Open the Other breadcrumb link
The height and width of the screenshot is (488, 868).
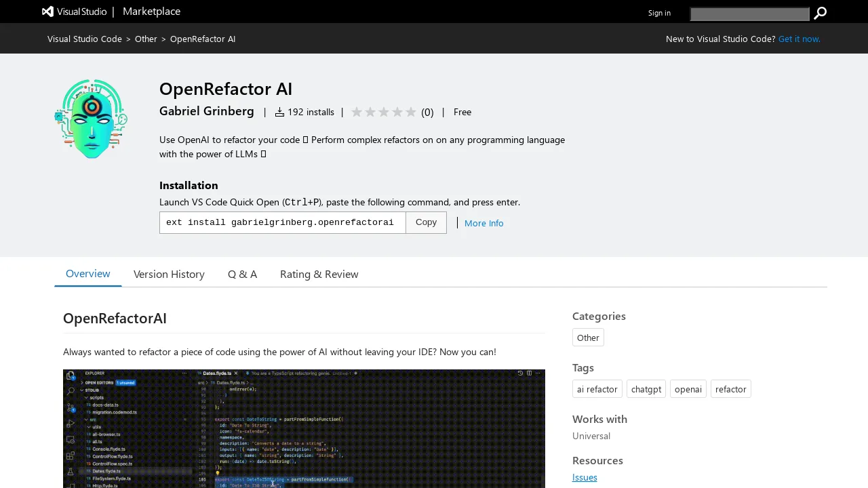(146, 39)
